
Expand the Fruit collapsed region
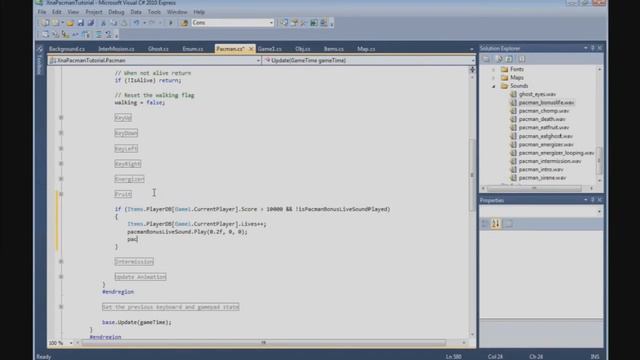point(61,194)
